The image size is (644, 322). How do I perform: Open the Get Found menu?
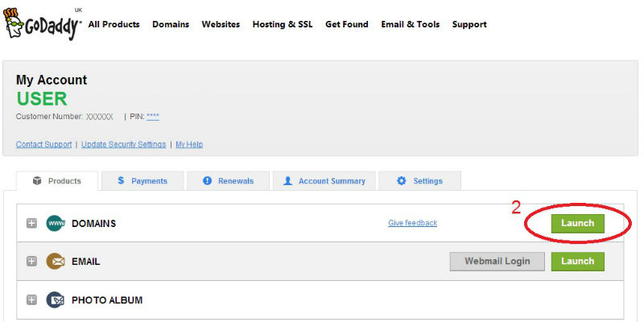pos(347,24)
